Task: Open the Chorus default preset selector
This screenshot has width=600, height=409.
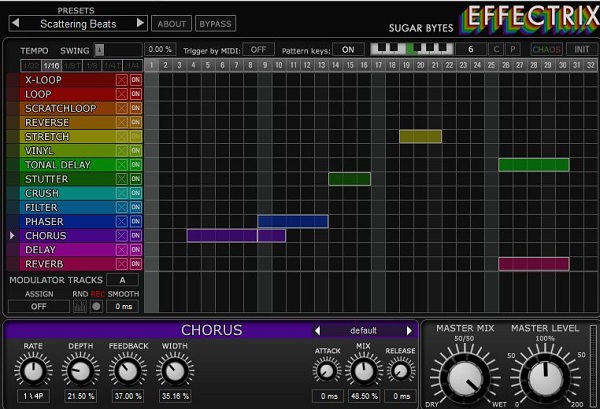Action: pos(362,330)
